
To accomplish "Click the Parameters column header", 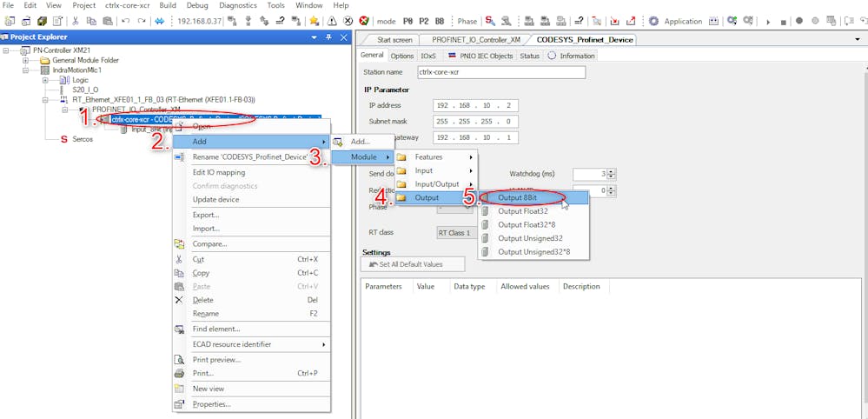I will [x=387, y=287].
